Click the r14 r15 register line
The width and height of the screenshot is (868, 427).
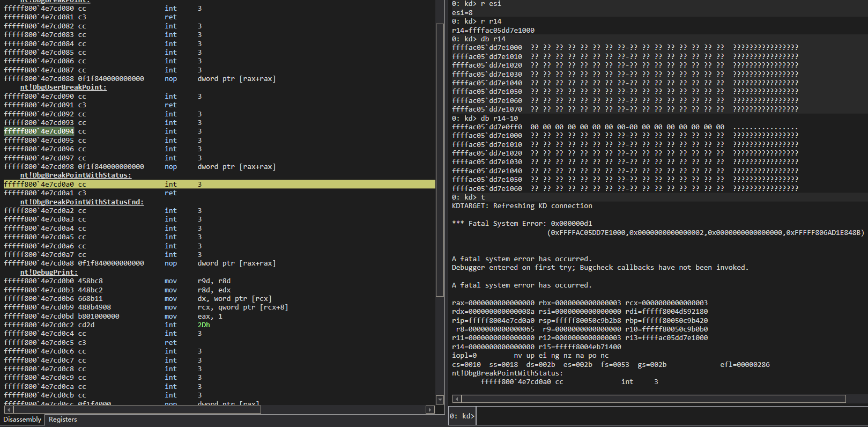click(x=537, y=347)
